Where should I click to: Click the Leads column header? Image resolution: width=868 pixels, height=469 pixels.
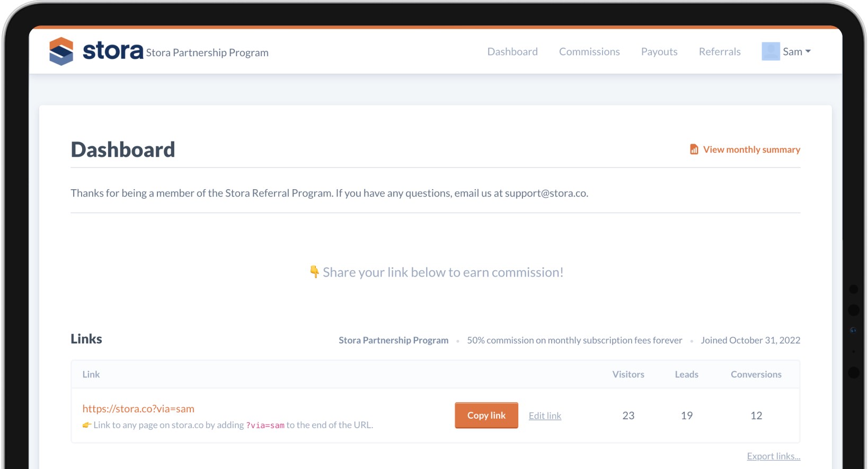click(x=687, y=374)
